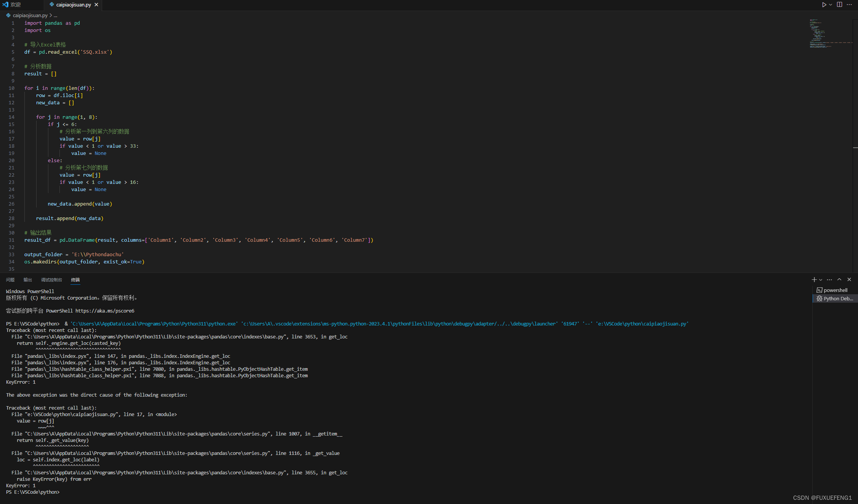Open the 输出 output panel tab
The width and height of the screenshot is (858, 504).
pyautogui.click(x=28, y=280)
